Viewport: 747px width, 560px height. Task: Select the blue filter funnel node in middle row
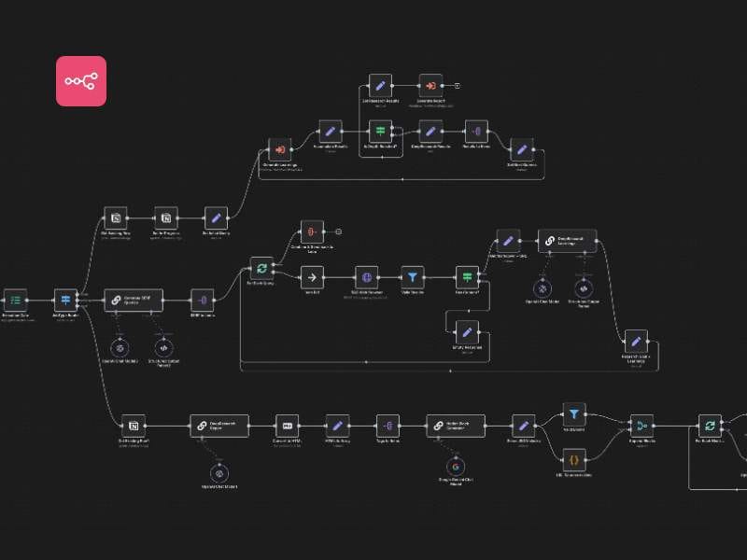(x=413, y=277)
